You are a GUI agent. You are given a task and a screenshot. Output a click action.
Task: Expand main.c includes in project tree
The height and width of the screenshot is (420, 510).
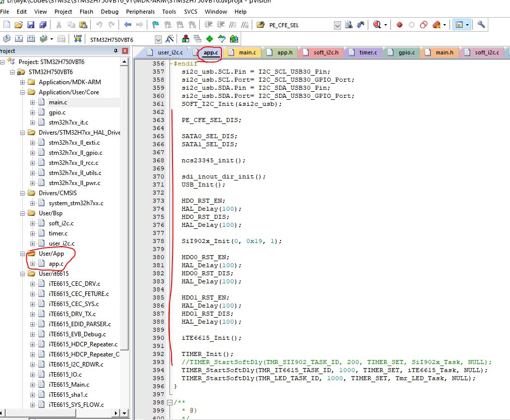click(x=32, y=102)
